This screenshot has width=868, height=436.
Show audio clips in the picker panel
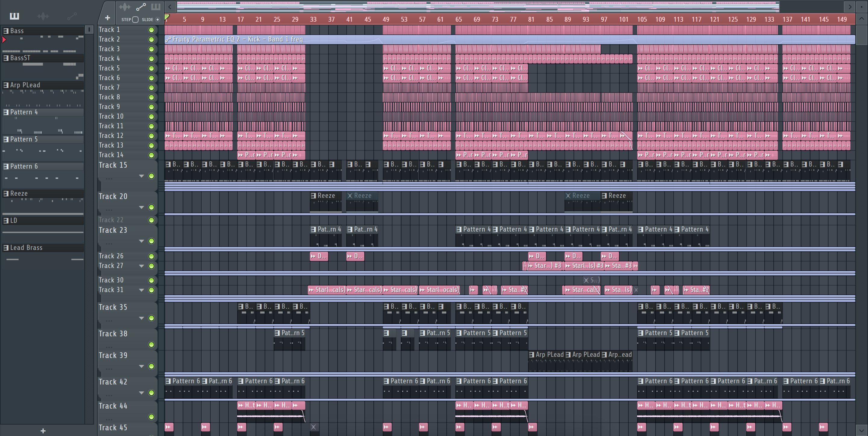(43, 16)
